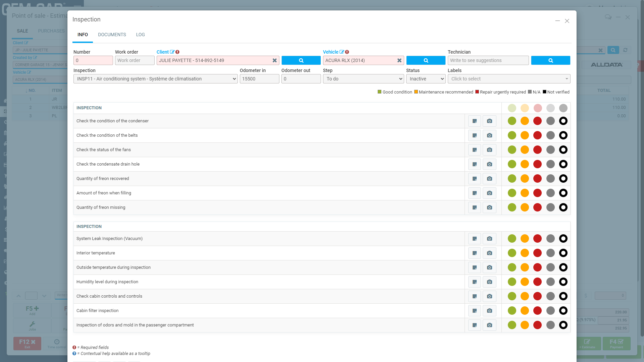Switch to the DOCUMENTS tab

click(x=112, y=35)
